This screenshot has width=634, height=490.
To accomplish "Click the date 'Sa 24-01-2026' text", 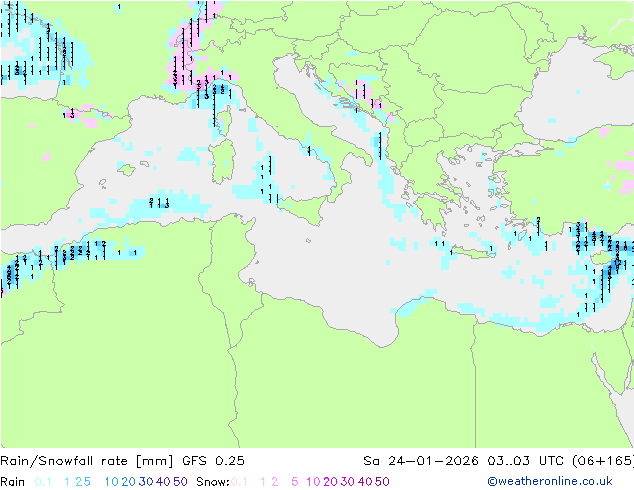I will [421, 461].
